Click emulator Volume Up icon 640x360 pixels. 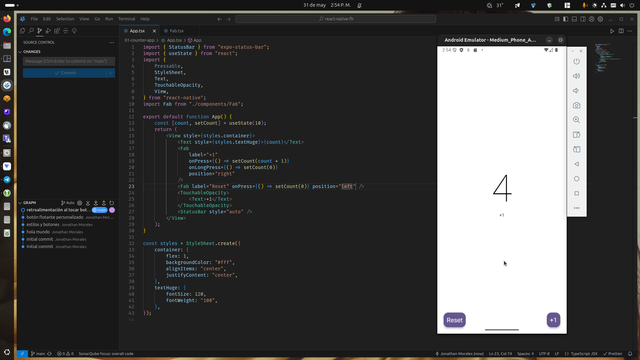pyautogui.click(x=576, y=76)
